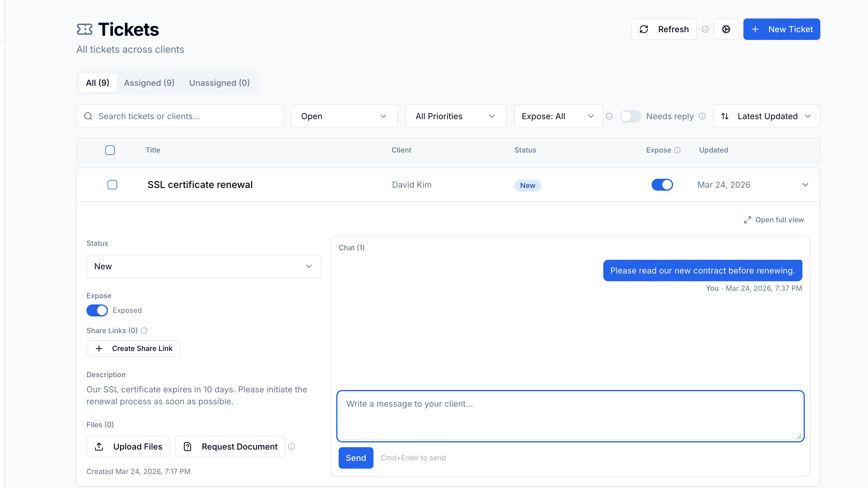Click the ticket description text about SSL expiry

[197, 395]
